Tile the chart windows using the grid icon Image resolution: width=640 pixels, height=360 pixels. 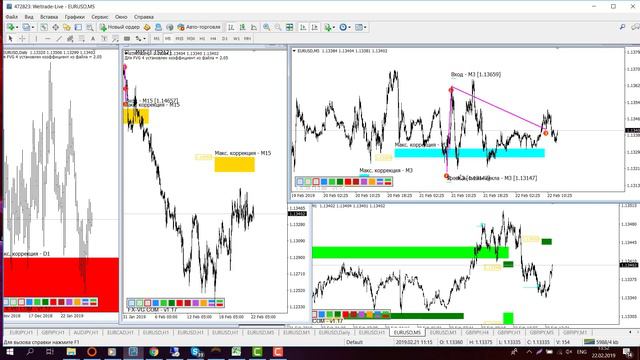pos(289,27)
